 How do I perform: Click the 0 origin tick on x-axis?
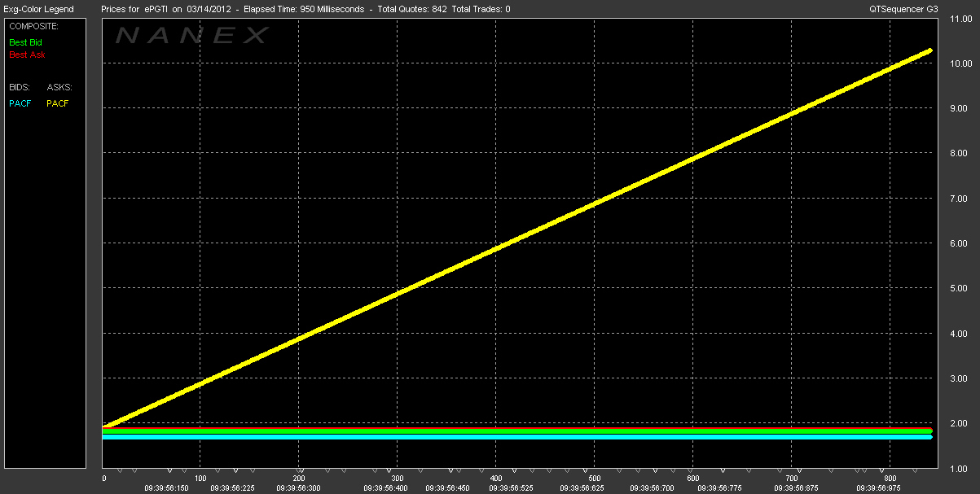104,479
